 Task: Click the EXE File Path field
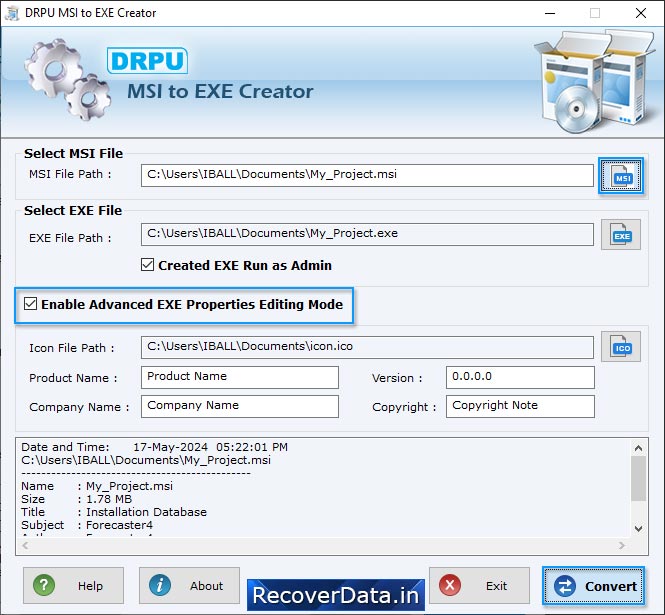[367, 235]
